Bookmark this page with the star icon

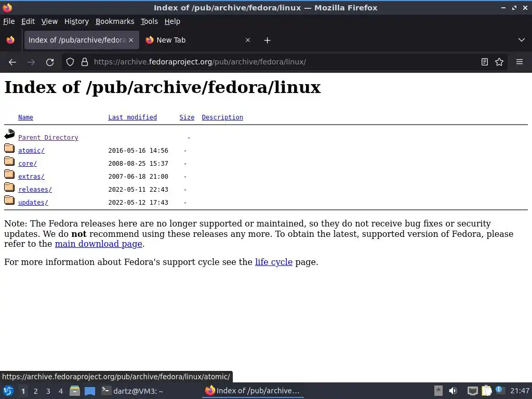pos(499,62)
